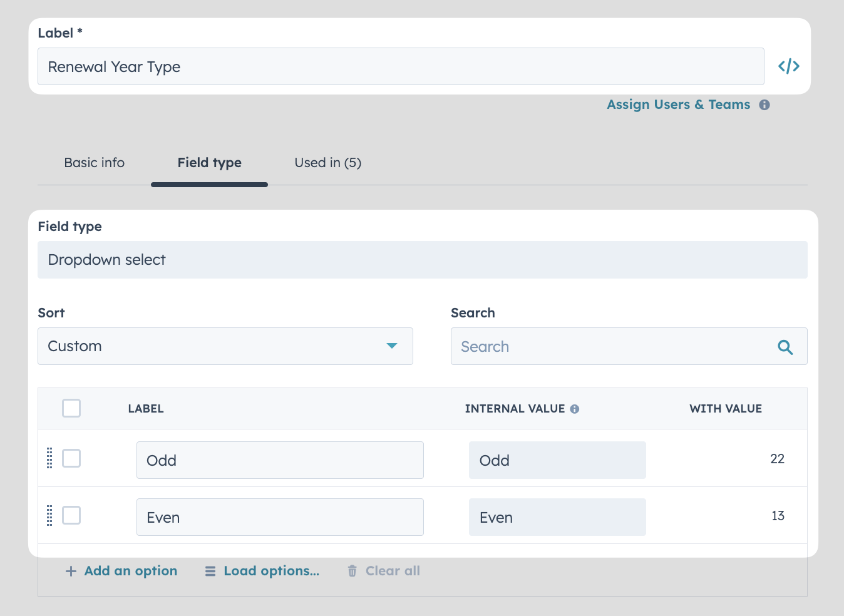Click the info icon beside Internal Value
This screenshot has width=844, height=616.
[x=575, y=409]
